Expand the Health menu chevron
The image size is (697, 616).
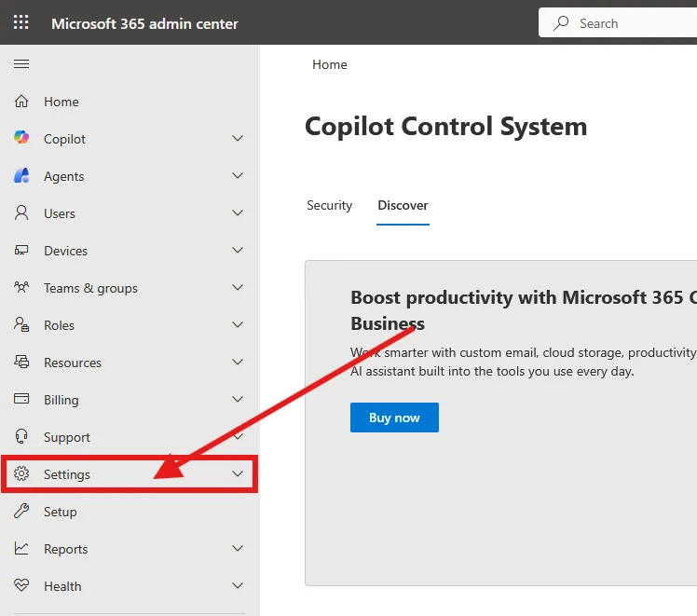click(238, 586)
